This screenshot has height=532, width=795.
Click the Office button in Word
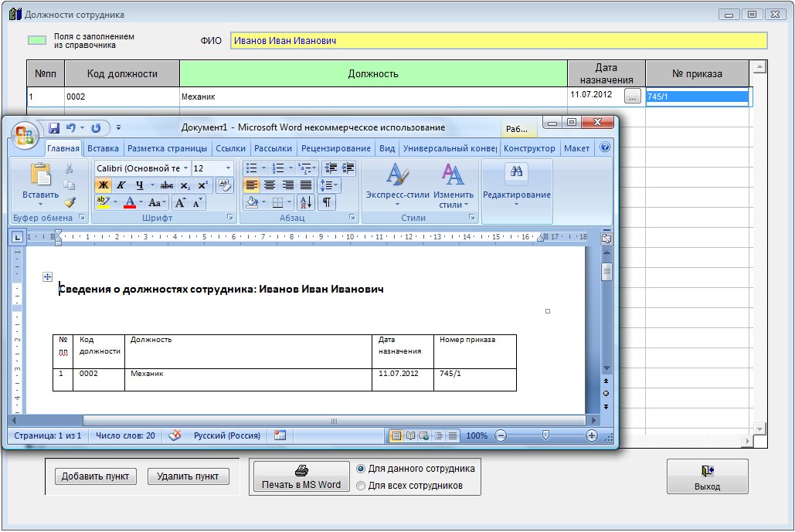(x=25, y=134)
